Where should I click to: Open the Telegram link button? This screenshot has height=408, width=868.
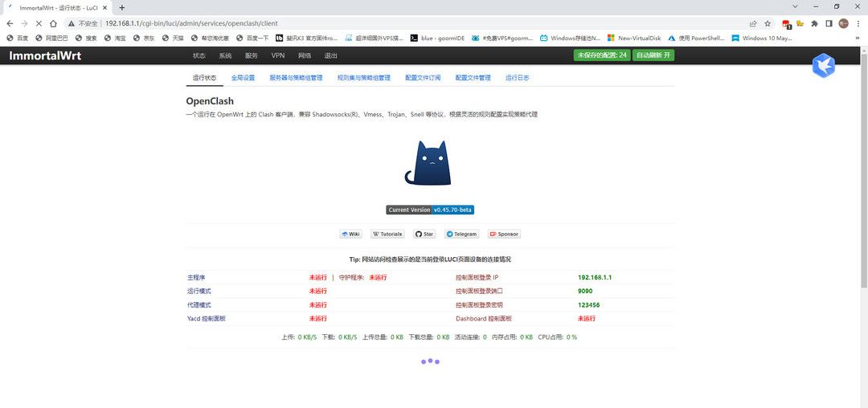tap(461, 234)
